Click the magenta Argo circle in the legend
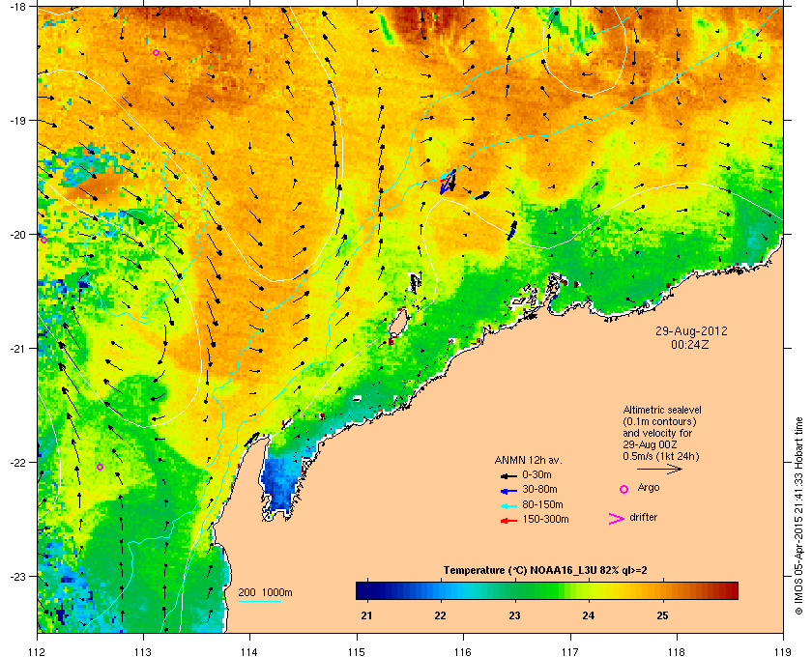This screenshot has width=812, height=657. tap(624, 489)
